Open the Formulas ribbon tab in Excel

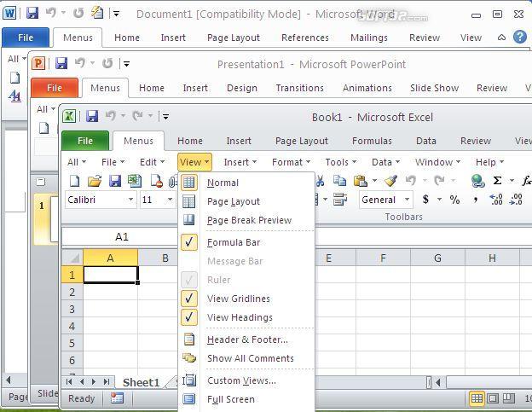point(372,141)
